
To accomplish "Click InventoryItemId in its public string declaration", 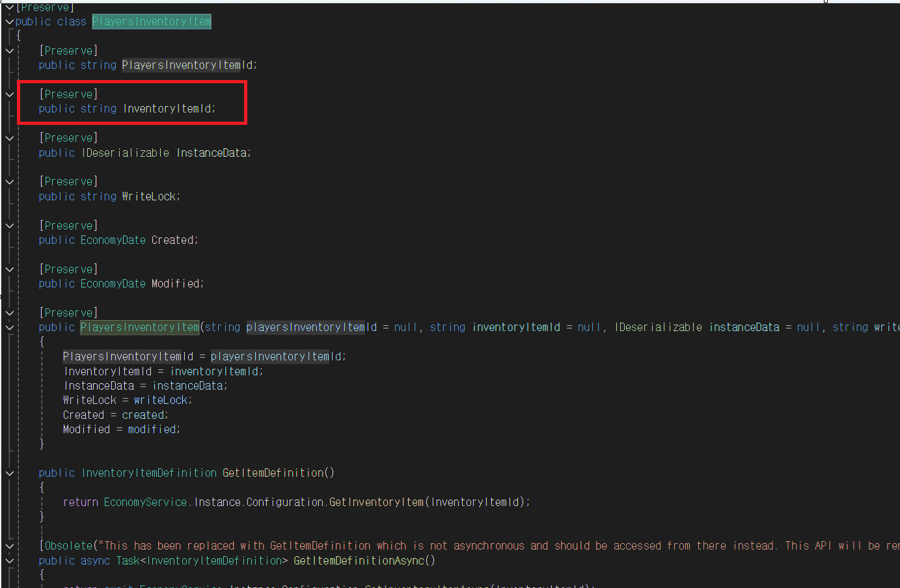I will 167,109.
